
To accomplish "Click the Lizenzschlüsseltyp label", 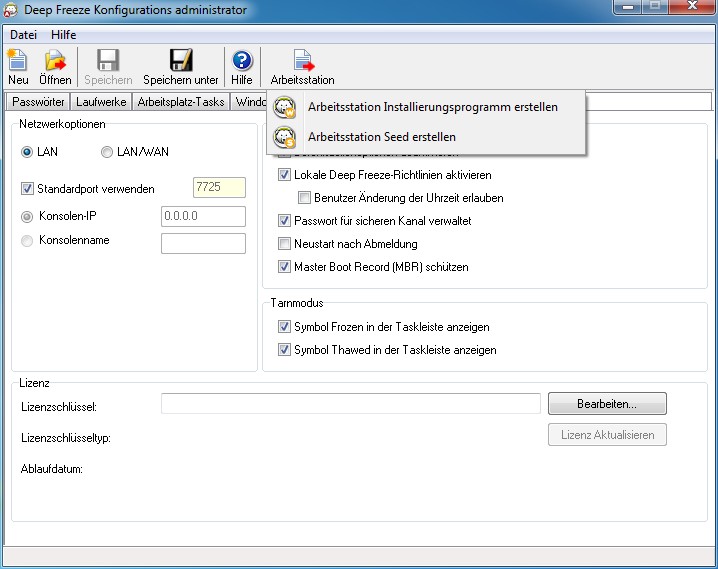I will click(x=66, y=438).
